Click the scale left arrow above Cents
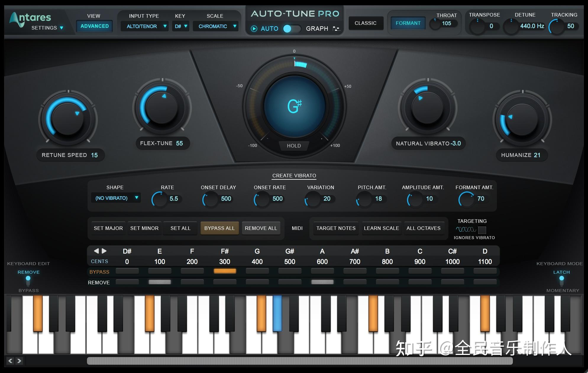Image resolution: width=588 pixels, height=373 pixels. coord(96,251)
